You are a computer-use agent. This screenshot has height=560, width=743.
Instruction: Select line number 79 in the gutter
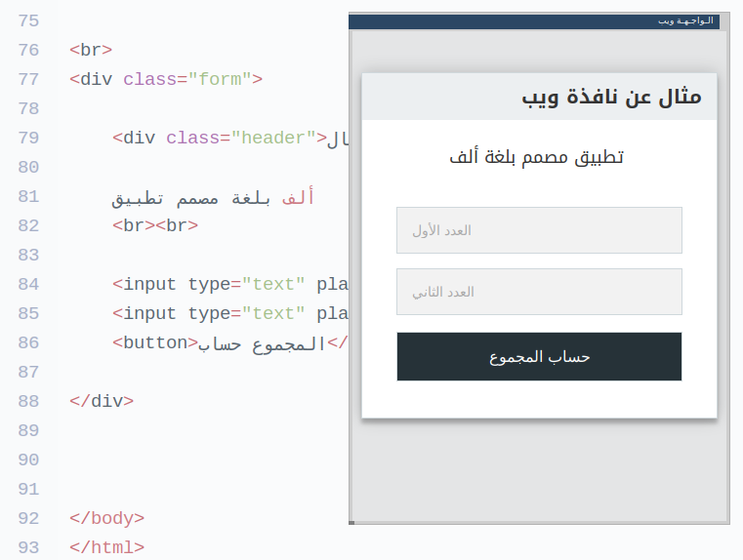pos(28,138)
